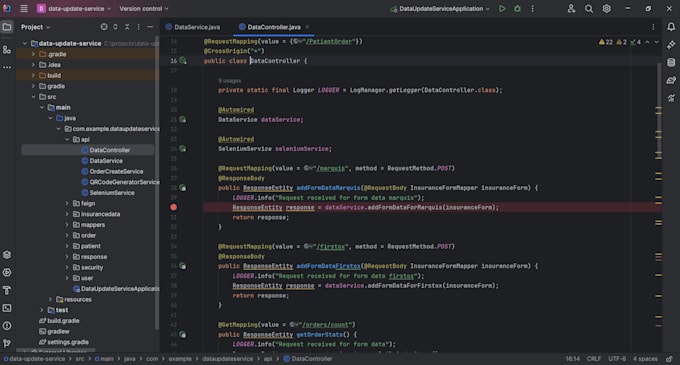Open the Git tool window icon
The width and height of the screenshot is (680, 365).
7,343
